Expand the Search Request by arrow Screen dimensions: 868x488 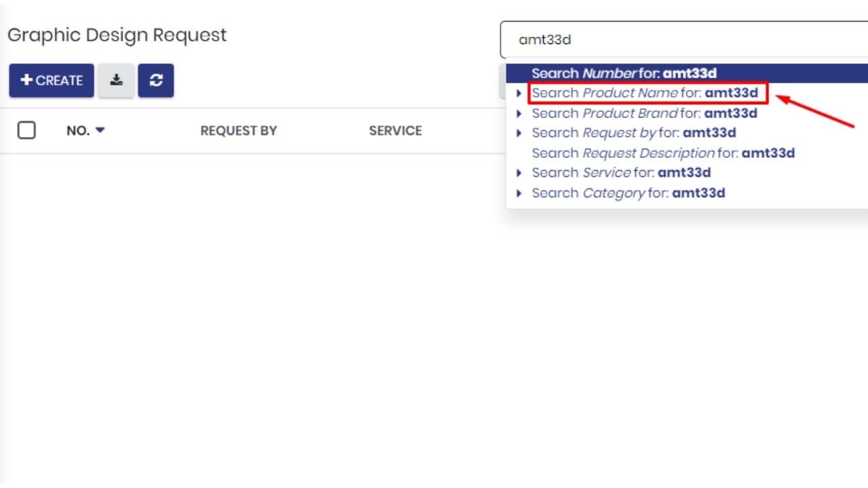[x=519, y=133]
